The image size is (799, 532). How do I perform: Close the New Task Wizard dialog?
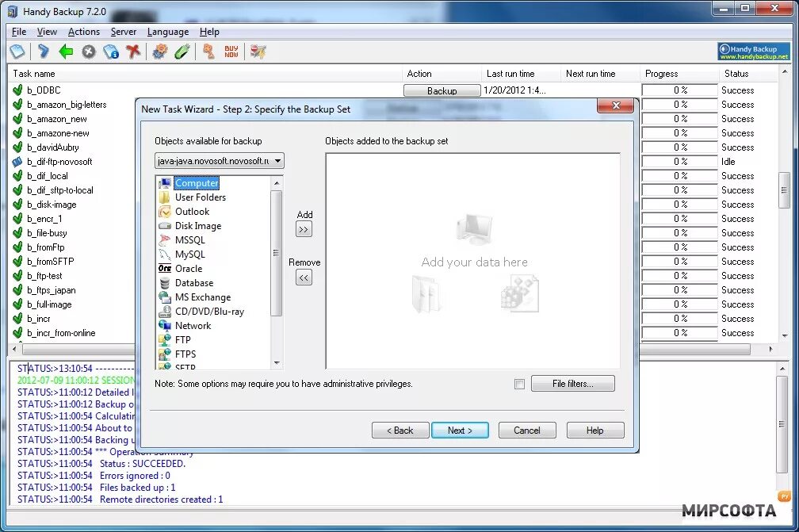(616, 105)
